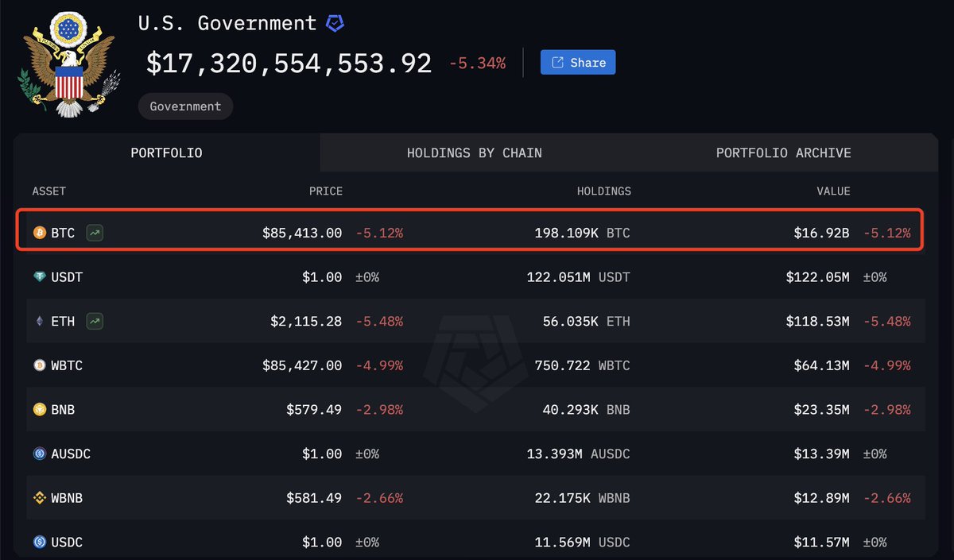Viewport: 954px width, 560px height.
Task: Click the Government tag label
Action: click(x=185, y=106)
